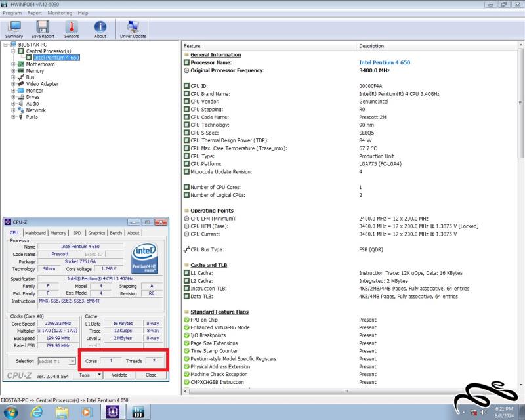The image size is (525, 420).
Task: Open the Socket #1 selection combo box
Action: pyautogui.click(x=56, y=361)
